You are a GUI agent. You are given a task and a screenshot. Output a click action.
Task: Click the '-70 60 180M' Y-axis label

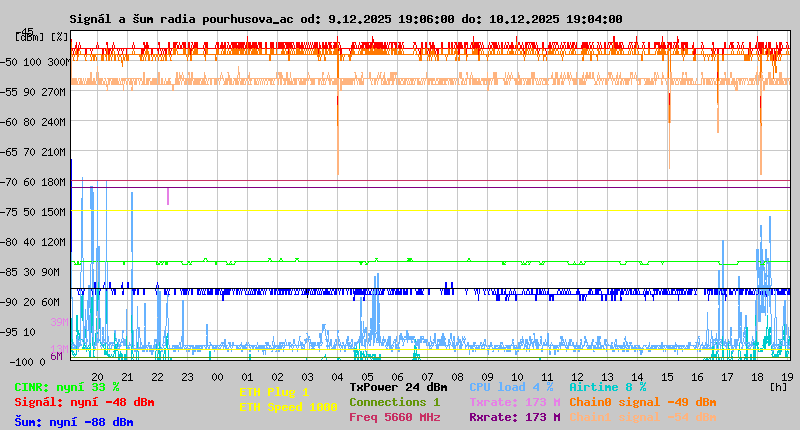coord(38,182)
